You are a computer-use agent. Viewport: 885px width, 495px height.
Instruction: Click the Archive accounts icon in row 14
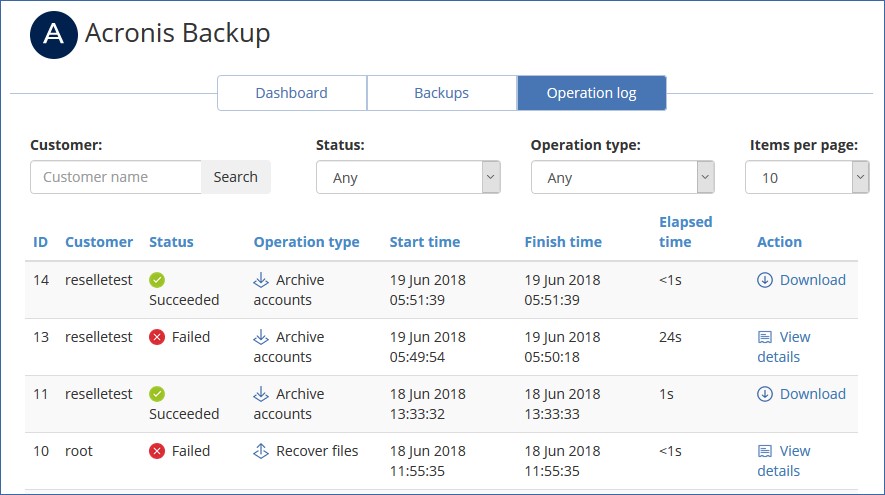[x=261, y=280]
